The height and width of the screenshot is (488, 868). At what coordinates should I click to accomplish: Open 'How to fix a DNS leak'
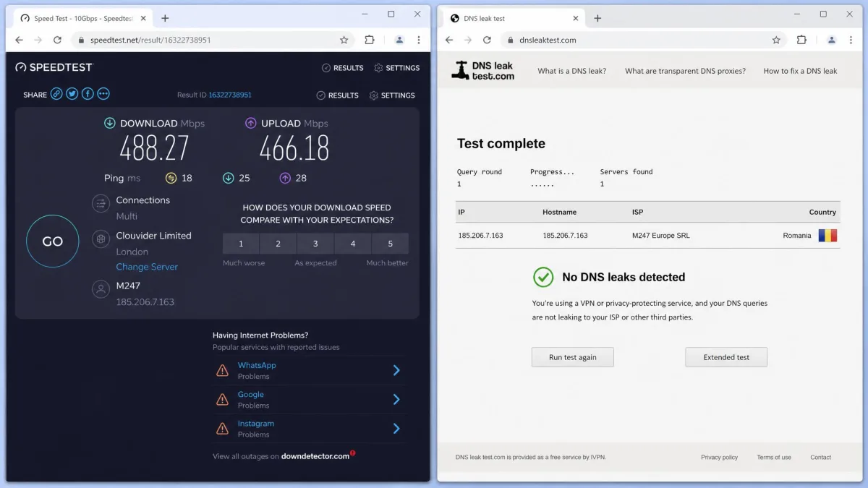pyautogui.click(x=800, y=71)
